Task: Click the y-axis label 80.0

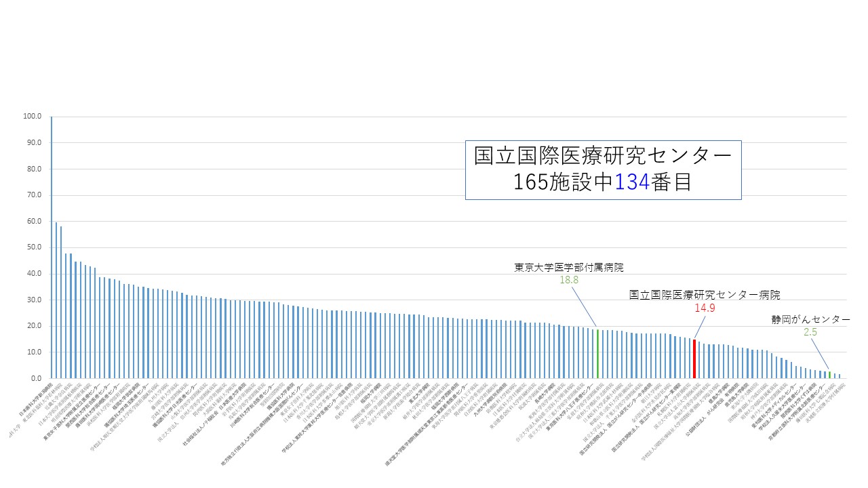Action: pyautogui.click(x=35, y=169)
